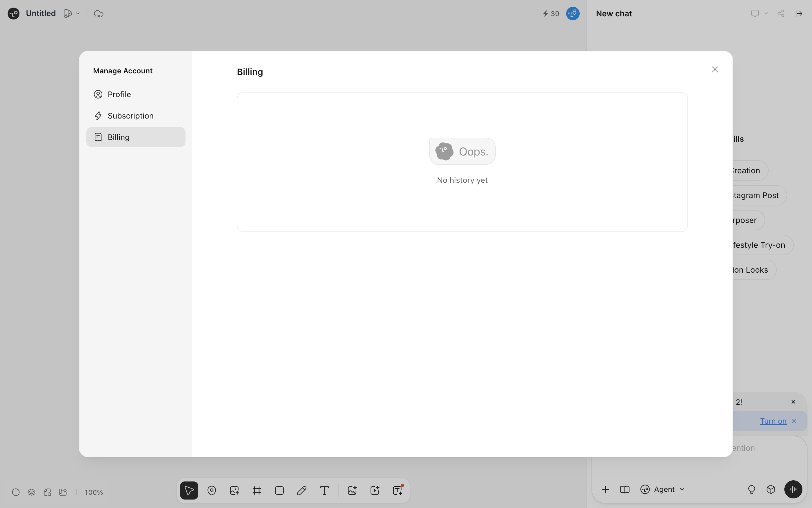The height and width of the screenshot is (508, 812).
Task: Click the share icon in chat header
Action: (x=781, y=14)
